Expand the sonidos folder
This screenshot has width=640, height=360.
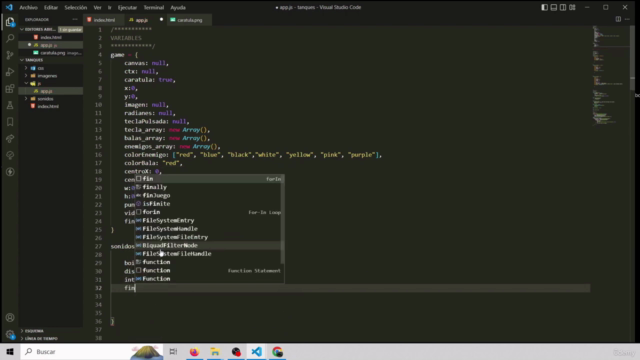(26, 99)
